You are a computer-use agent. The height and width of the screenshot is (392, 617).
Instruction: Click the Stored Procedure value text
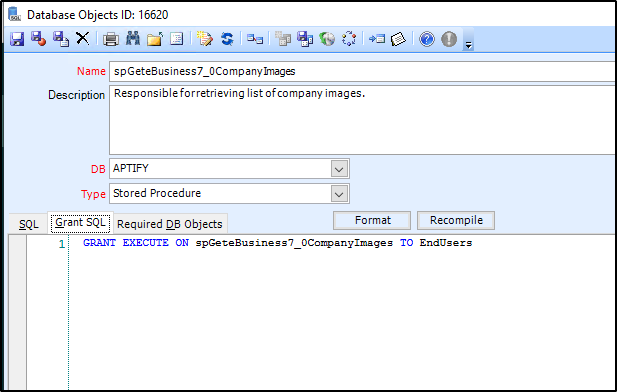pyautogui.click(x=157, y=193)
